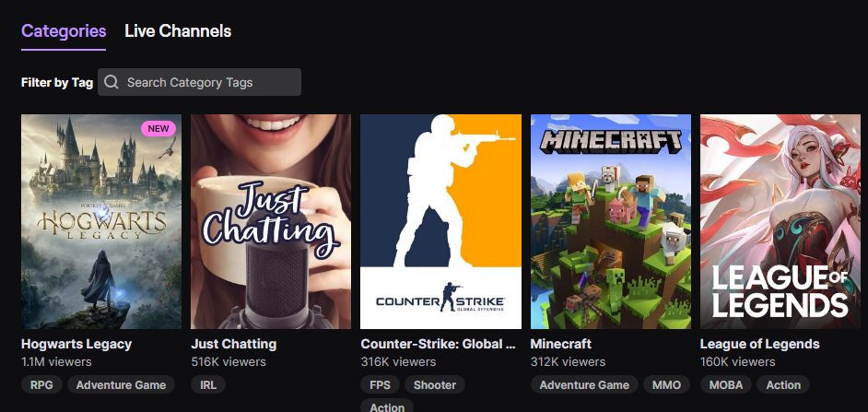868x412 pixels.
Task: Select the MOBA tag under League of Legends
Action: coord(726,385)
